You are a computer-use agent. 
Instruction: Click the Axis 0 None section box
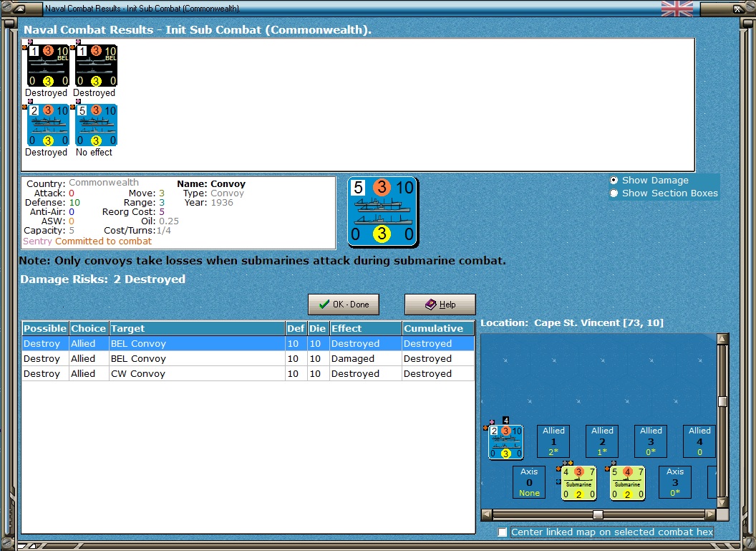pyautogui.click(x=529, y=482)
